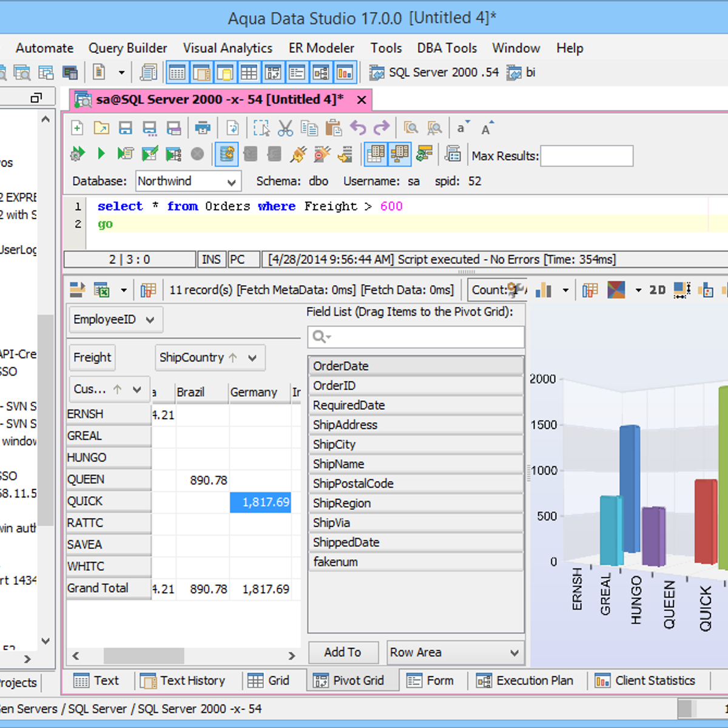Open the dropdown arrow beside main toolbar document icon
728x728 pixels.
point(121,73)
